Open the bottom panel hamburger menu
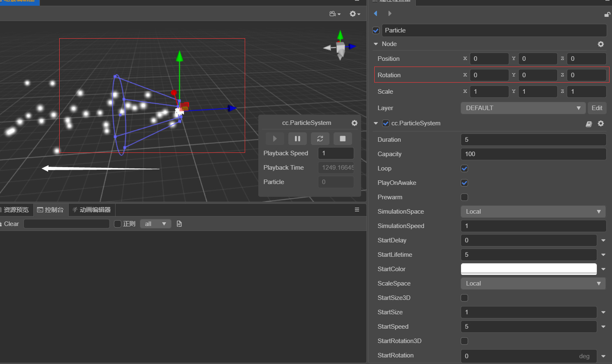The height and width of the screenshot is (364, 612). 357,210
